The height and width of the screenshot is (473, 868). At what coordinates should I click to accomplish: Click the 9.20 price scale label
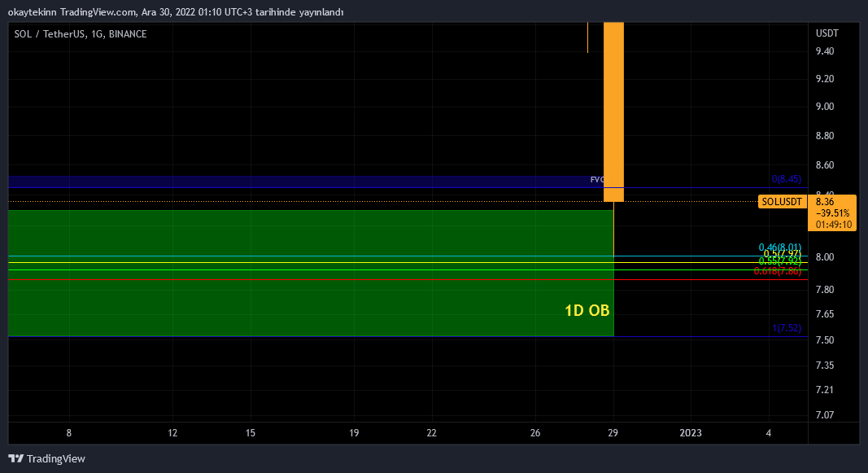tap(825, 79)
